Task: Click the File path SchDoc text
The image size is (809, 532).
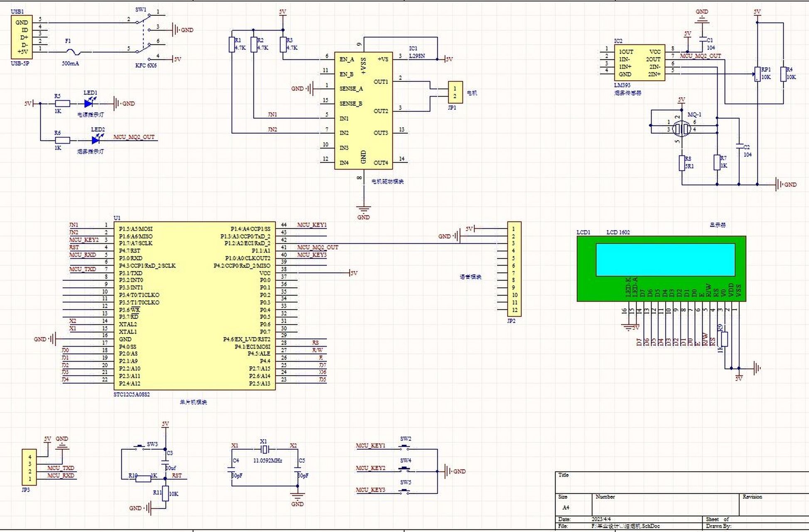Action: click(625, 526)
